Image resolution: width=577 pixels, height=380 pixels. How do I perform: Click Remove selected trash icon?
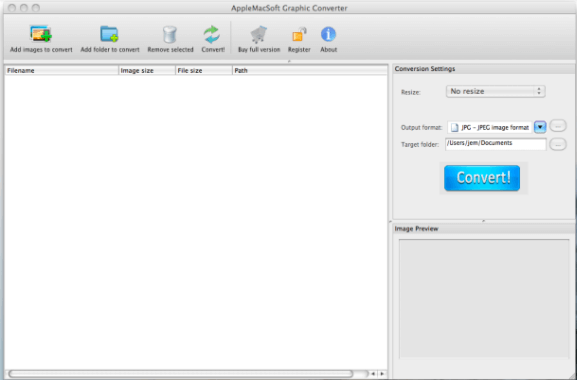[x=170, y=34]
